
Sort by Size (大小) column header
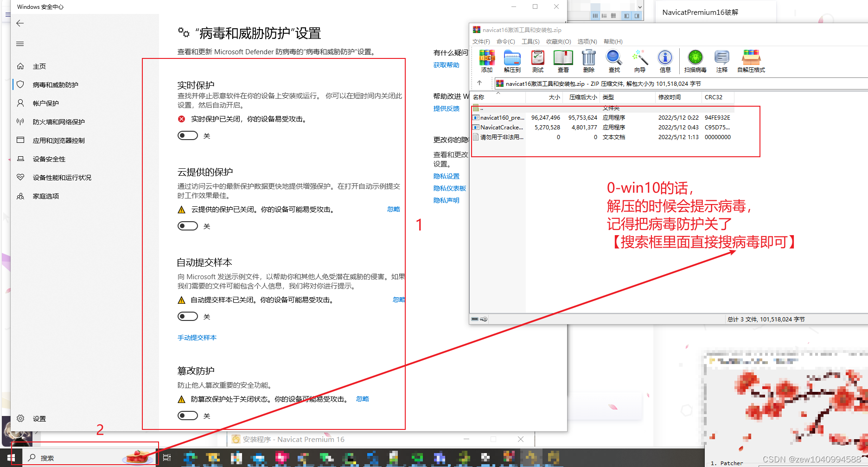[x=544, y=97]
